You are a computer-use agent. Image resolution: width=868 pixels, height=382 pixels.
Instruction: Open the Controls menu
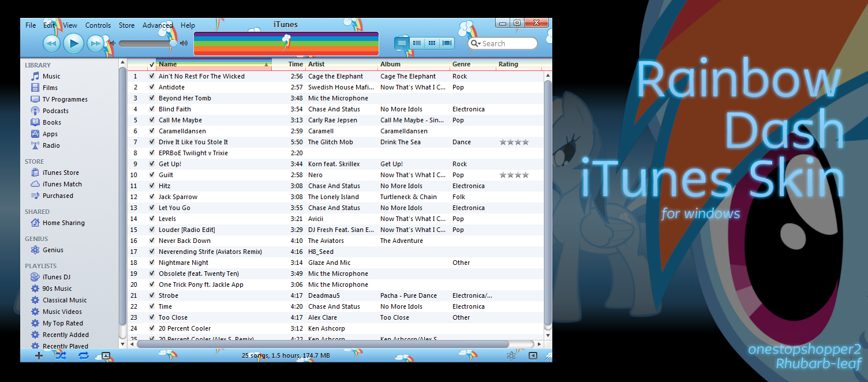click(x=98, y=25)
